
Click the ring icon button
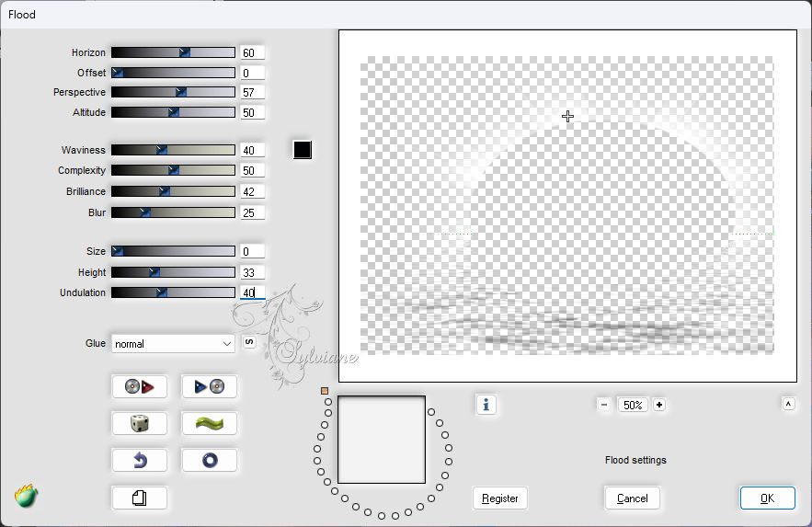click(210, 460)
